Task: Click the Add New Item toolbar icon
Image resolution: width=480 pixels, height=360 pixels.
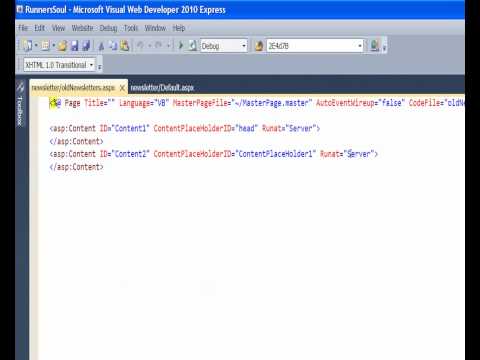Action: [45, 46]
